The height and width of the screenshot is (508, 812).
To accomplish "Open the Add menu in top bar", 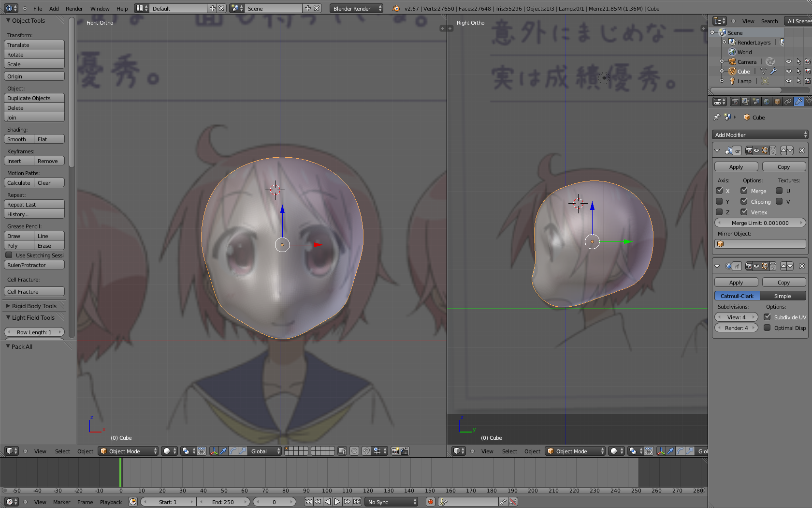I will 54,8.
